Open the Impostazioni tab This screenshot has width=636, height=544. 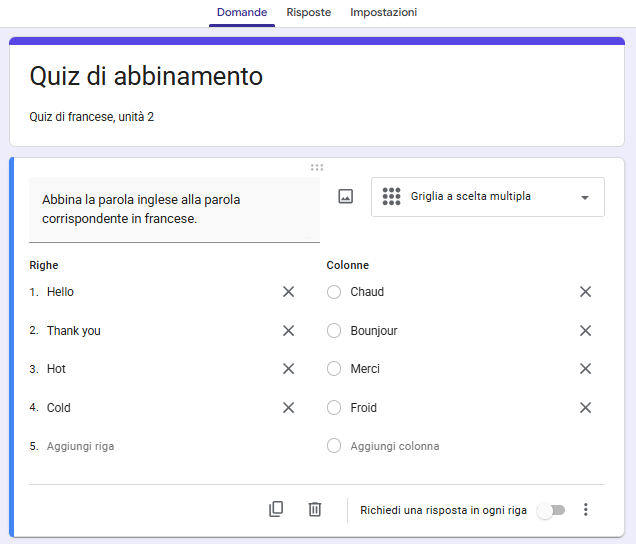(x=383, y=13)
